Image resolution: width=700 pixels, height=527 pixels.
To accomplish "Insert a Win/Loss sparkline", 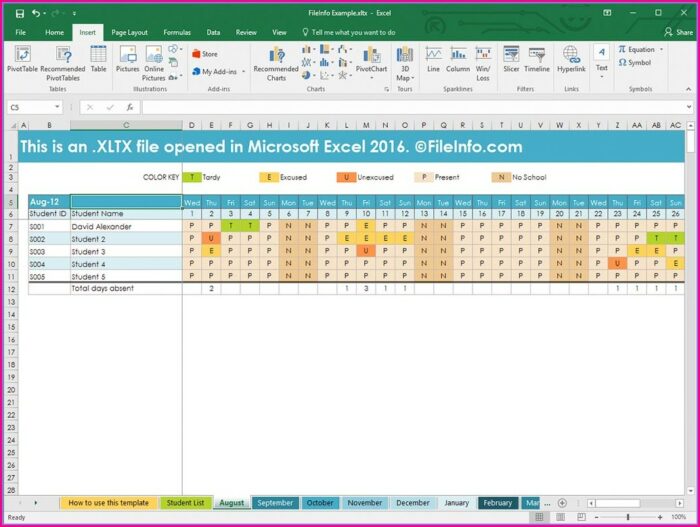I will pos(483,63).
